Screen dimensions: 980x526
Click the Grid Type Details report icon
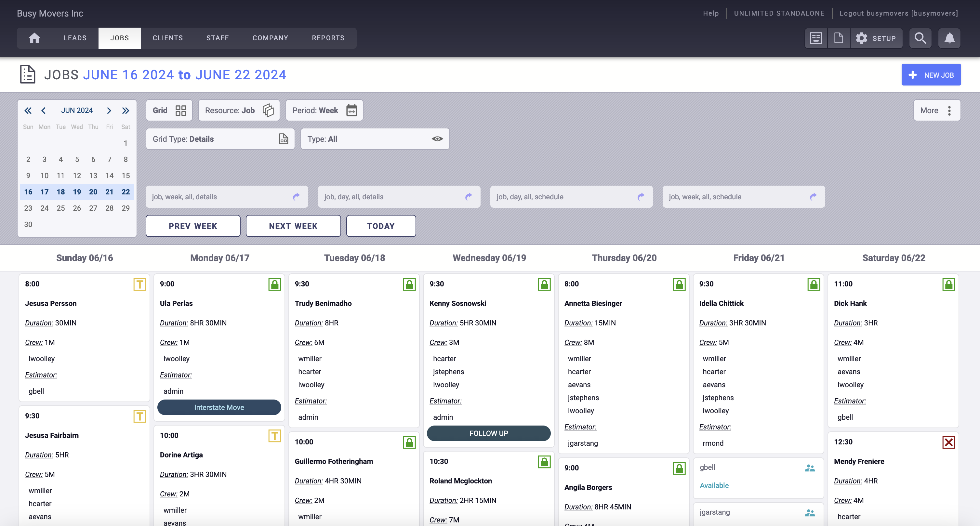click(x=284, y=139)
